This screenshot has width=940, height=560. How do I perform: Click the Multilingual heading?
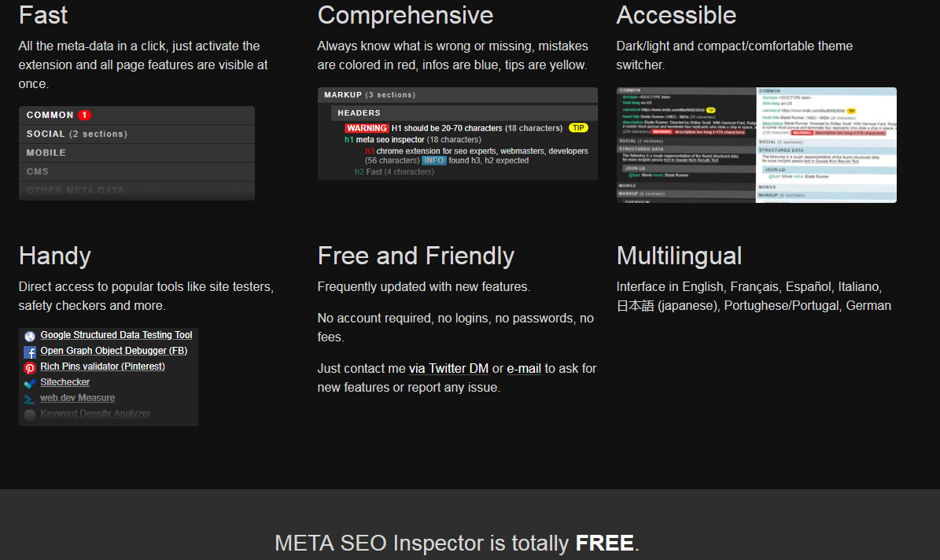coord(679,256)
